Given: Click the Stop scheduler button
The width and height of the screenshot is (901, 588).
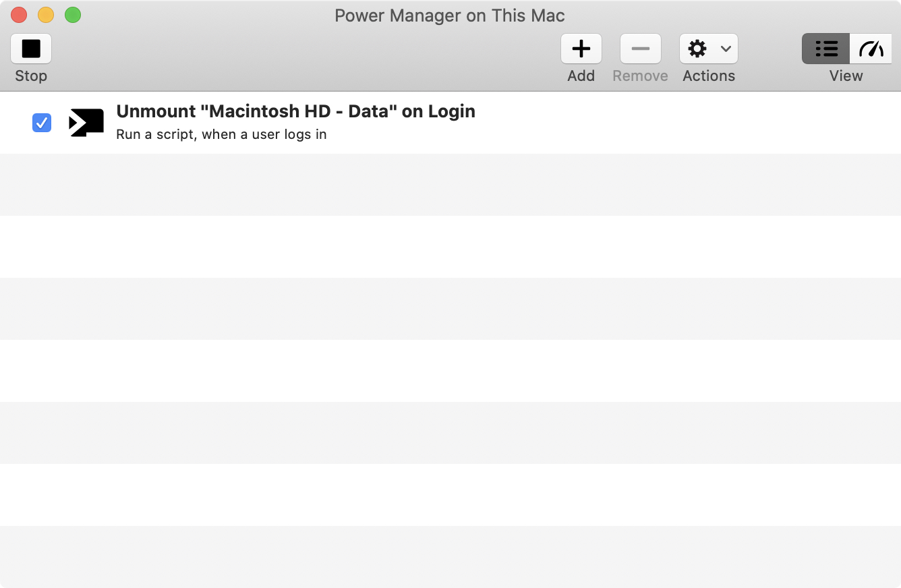Looking at the screenshot, I should click(31, 49).
